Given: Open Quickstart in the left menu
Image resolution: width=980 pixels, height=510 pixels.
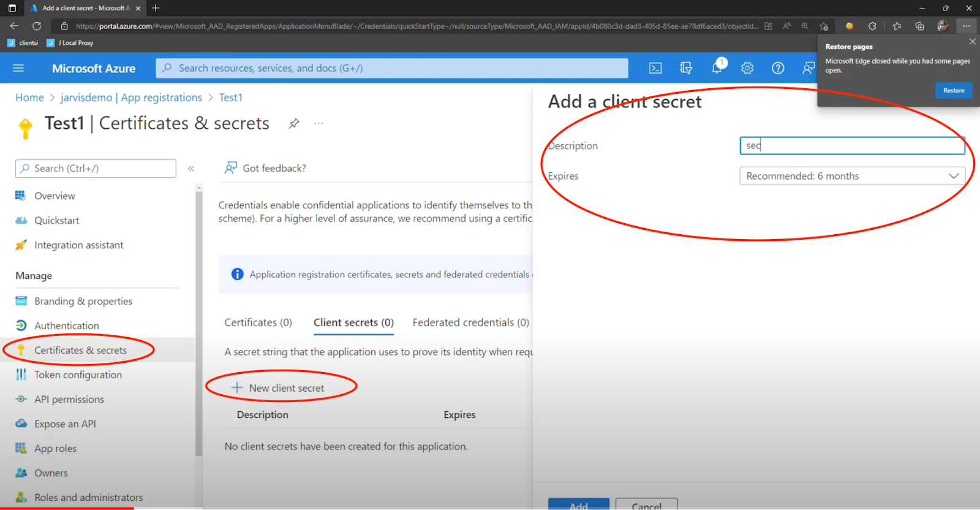Looking at the screenshot, I should pos(57,220).
